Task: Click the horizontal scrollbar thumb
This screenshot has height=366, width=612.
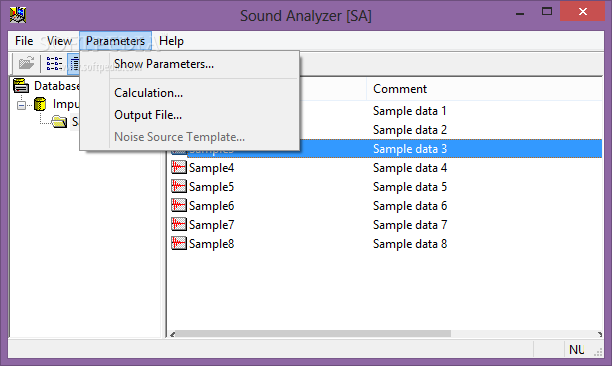Action: click(x=313, y=334)
